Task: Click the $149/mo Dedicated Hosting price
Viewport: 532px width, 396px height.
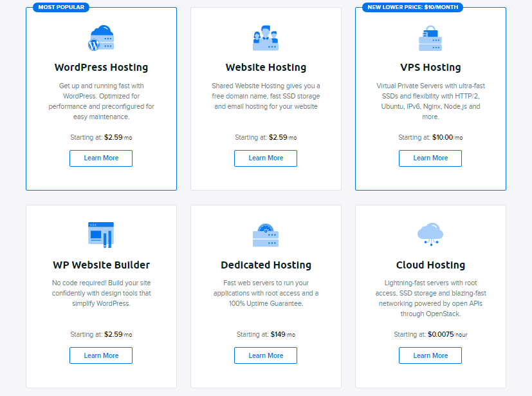Action: click(282, 335)
